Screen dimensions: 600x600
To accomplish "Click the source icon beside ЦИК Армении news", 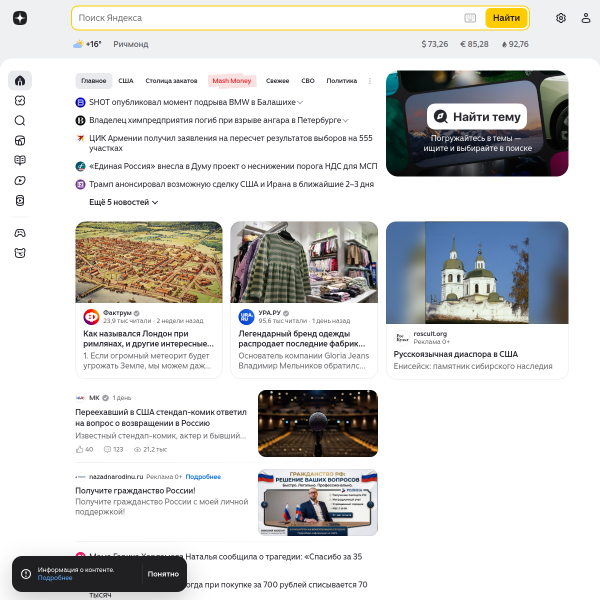I will click(x=80, y=138).
